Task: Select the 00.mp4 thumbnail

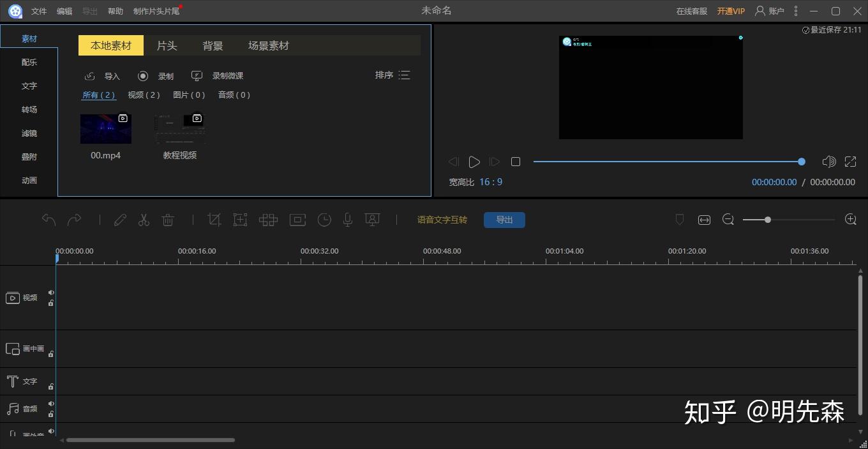Action: [105, 128]
